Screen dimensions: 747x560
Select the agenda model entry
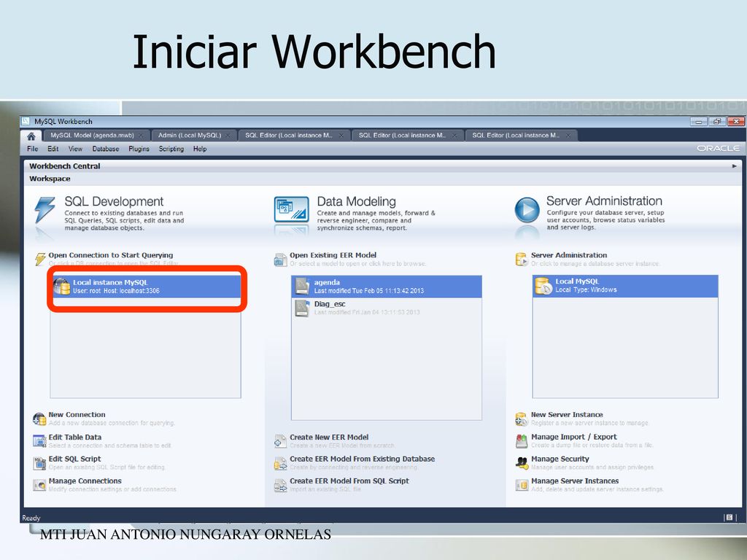(387, 286)
